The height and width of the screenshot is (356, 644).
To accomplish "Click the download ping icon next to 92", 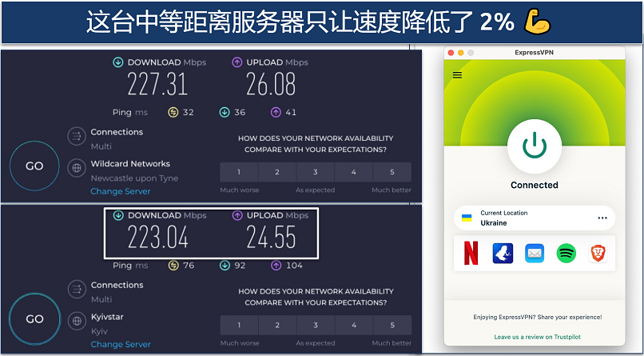I will click(x=225, y=266).
